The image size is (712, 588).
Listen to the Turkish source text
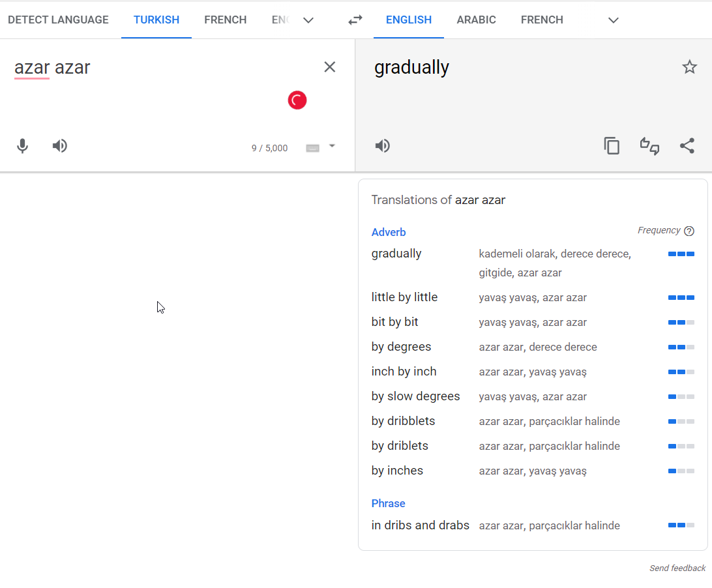60,146
